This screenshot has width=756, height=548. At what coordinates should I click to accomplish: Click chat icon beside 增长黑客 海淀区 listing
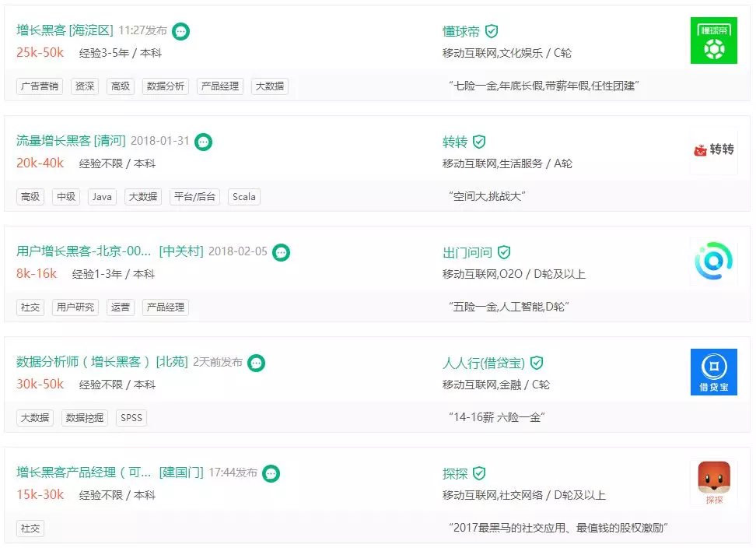coord(180,32)
